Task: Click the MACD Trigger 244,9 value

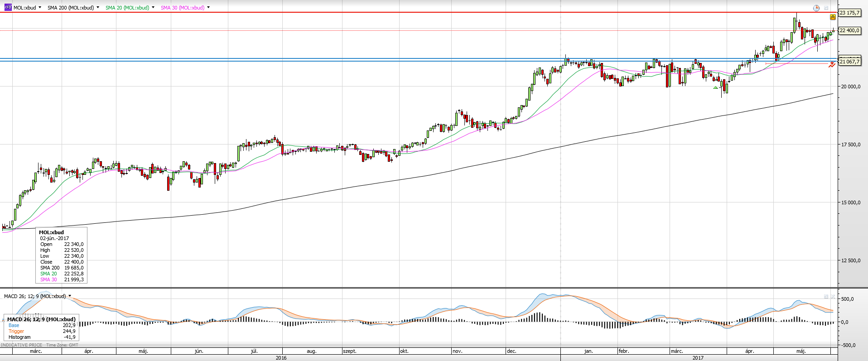Action: (69, 331)
